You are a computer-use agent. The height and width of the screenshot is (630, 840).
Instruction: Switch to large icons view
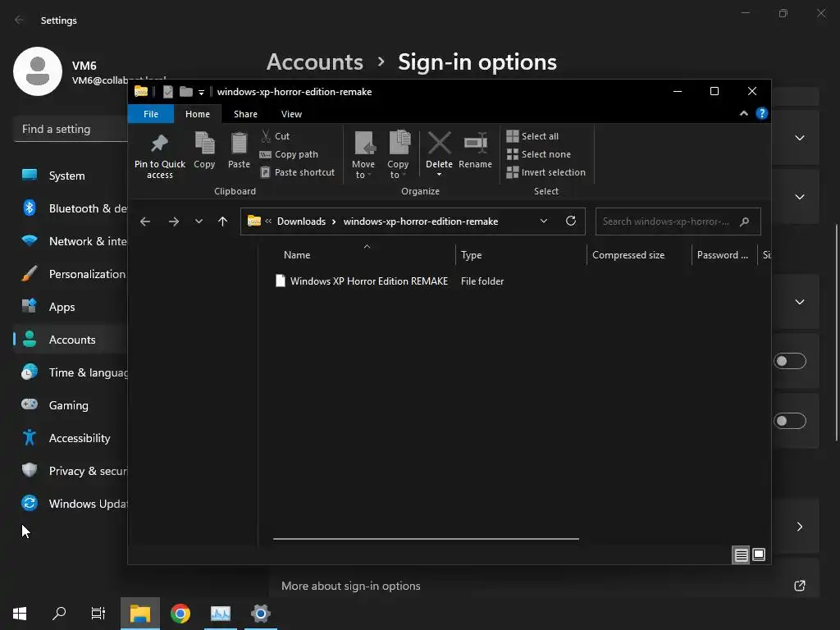[x=759, y=555]
